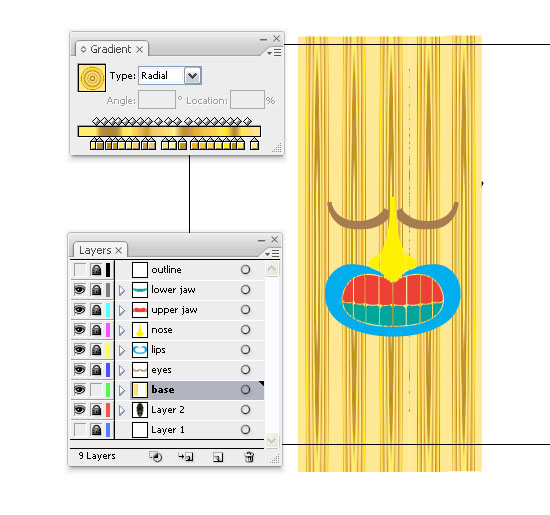Click the base layer thumbnail

(140, 390)
